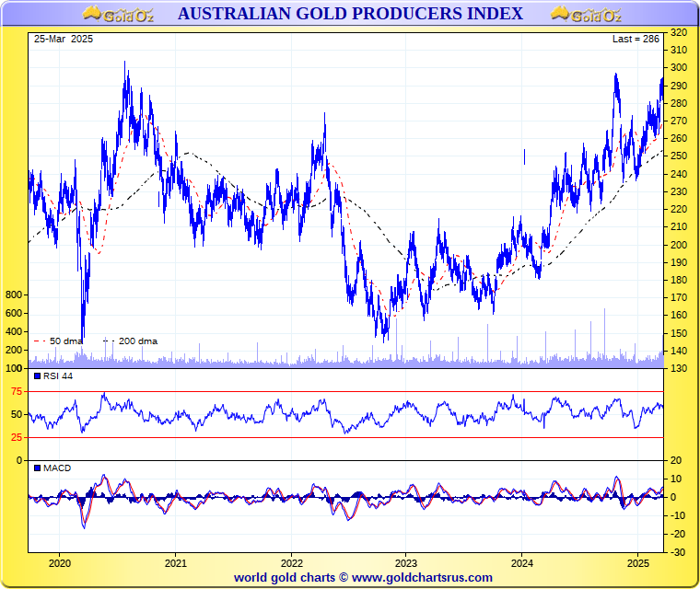Click the 25-Mar 2025 date label
The width and height of the screenshot is (700, 589).
(64, 39)
